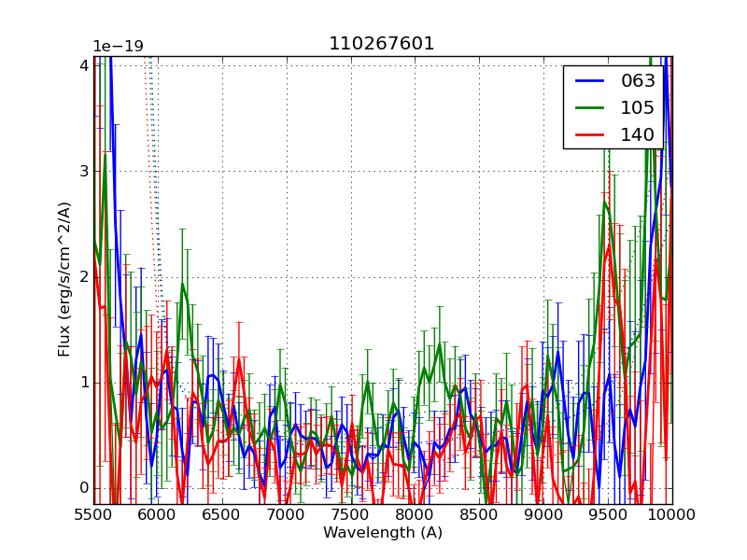Click the plot title 110267601
The width and height of the screenshot is (747, 560).
[382, 44]
